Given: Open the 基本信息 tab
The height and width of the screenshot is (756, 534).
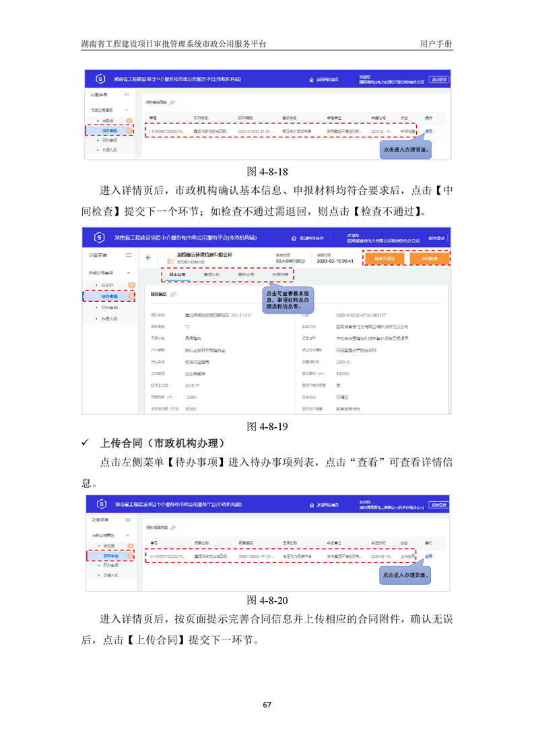Looking at the screenshot, I should [177, 275].
